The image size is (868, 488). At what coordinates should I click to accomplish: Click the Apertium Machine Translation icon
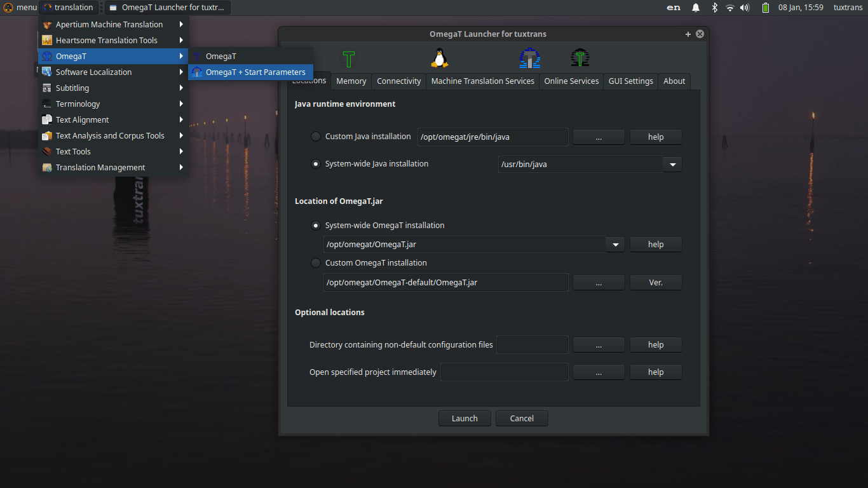point(47,25)
